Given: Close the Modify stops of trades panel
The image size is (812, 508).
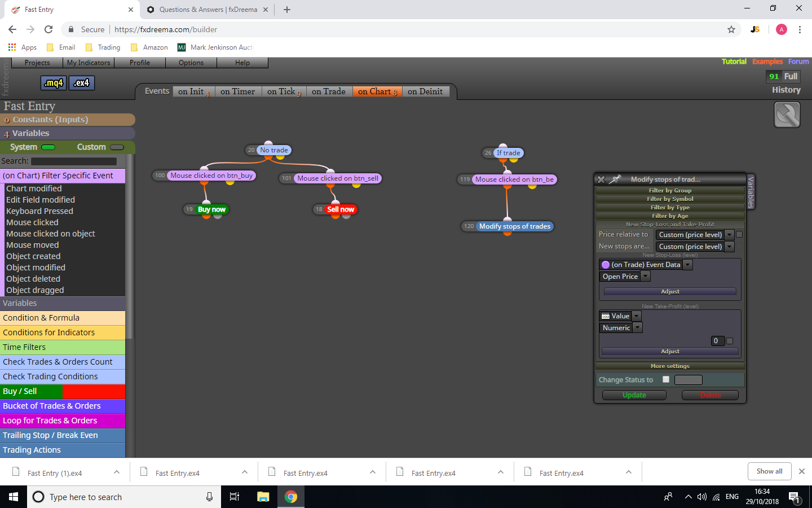Looking at the screenshot, I should click(601, 179).
